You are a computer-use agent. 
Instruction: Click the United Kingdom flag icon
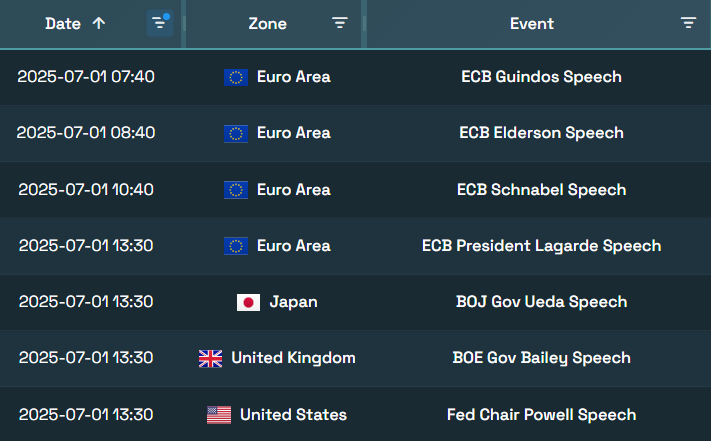tap(210, 359)
